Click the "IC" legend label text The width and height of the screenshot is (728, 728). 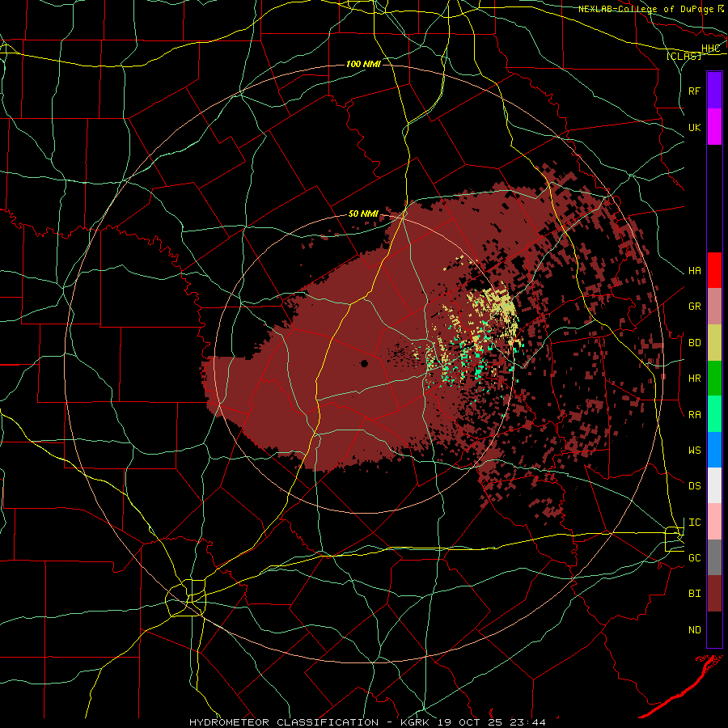coord(694,523)
